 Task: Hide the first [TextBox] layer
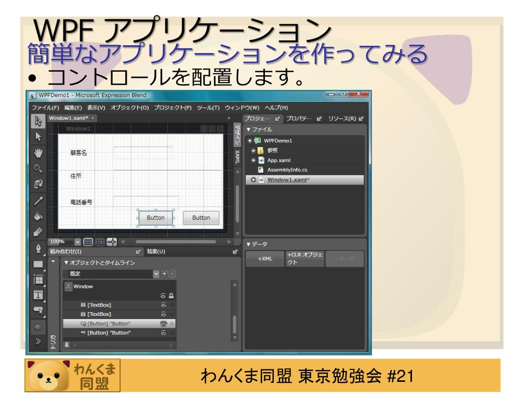pos(163,305)
